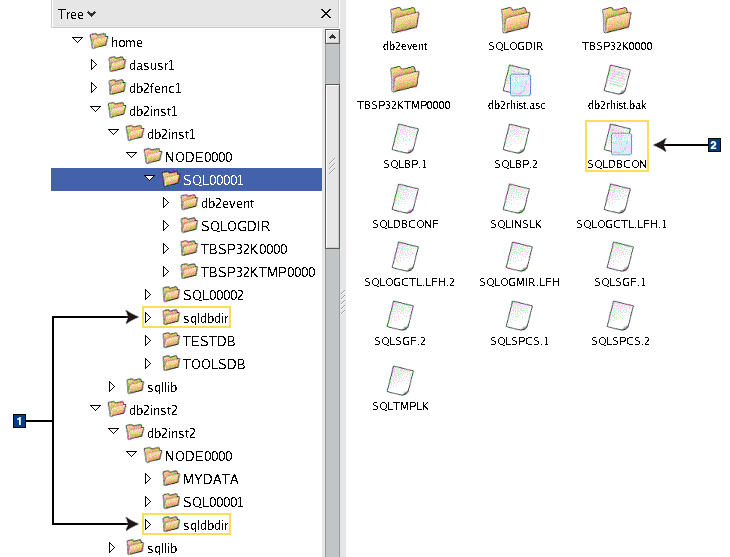Close the Tree side panel
Image resolution: width=730 pixels, height=557 pixels.
click(x=326, y=14)
